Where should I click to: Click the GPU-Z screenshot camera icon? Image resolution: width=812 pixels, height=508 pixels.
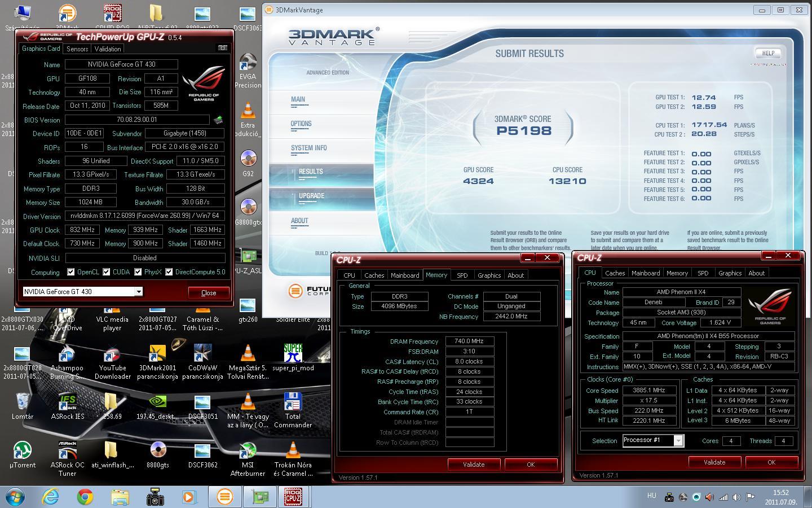[x=222, y=48]
